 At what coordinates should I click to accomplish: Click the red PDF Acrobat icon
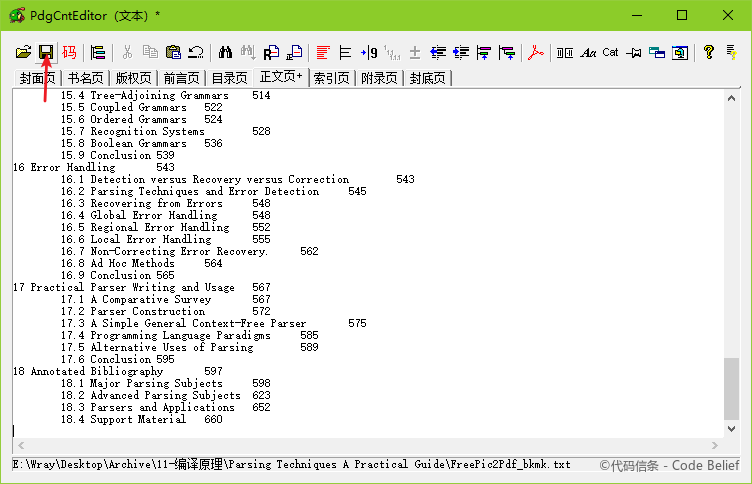pos(536,52)
